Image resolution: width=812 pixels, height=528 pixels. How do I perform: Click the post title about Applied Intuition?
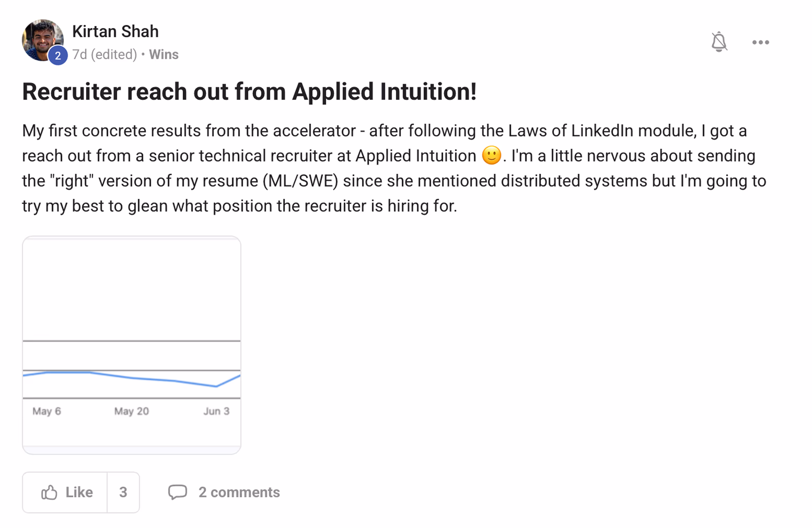(250, 91)
